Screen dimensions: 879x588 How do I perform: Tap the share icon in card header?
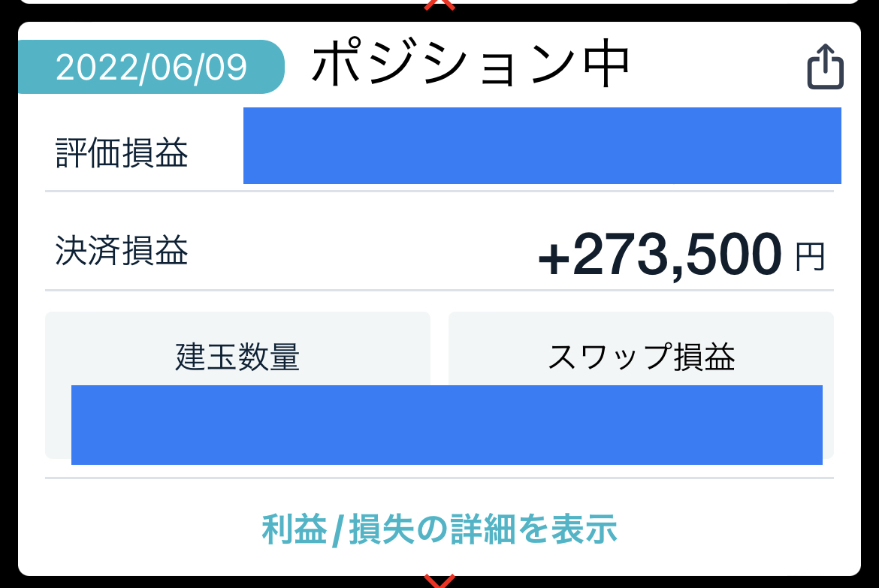[x=825, y=66]
